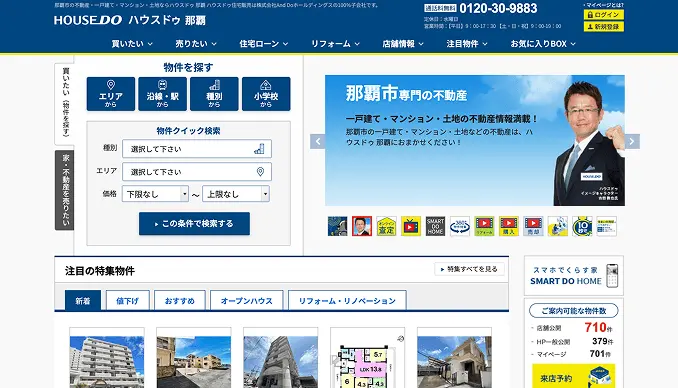Switch to the 値下げ tab
The height and width of the screenshot is (388, 678).
[128, 301]
